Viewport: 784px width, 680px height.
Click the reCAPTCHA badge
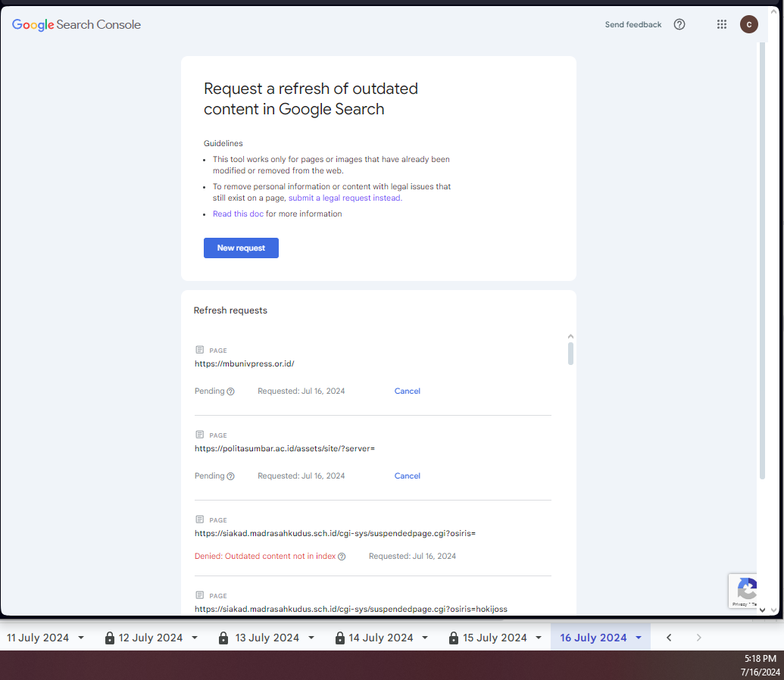743,591
